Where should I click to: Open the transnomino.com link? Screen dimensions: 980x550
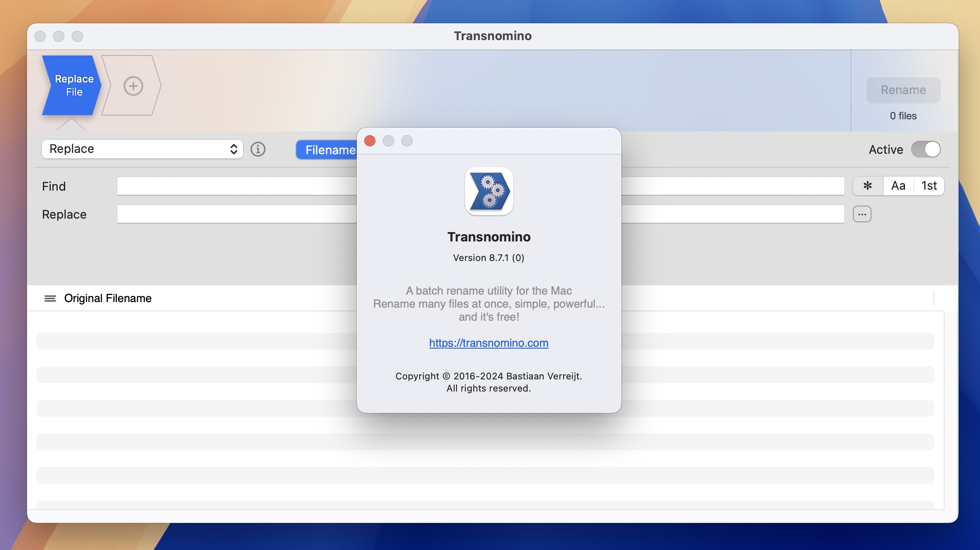(489, 343)
